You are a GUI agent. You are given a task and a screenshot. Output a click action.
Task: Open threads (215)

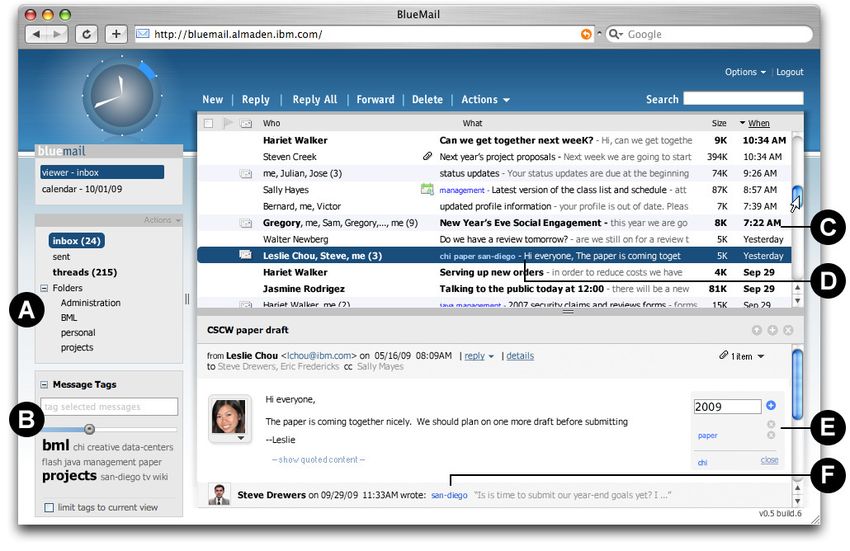coord(85,272)
